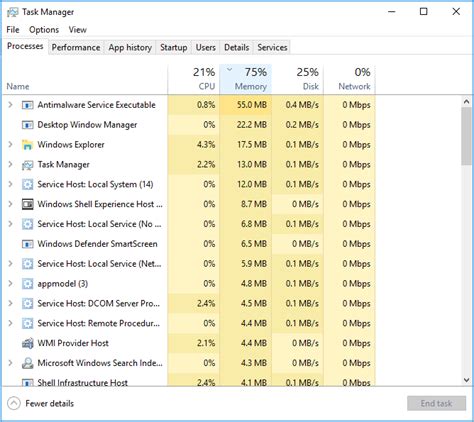474x422 pixels.
Task: Click the End task button
Action: click(436, 404)
